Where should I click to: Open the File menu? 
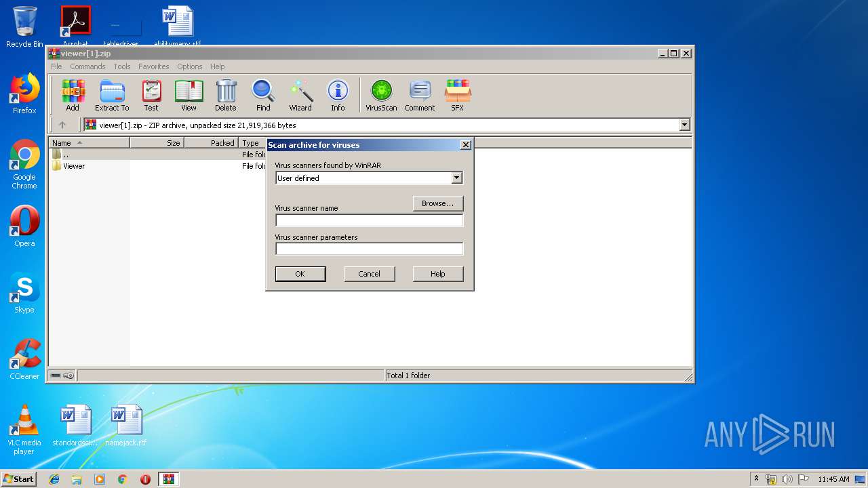(x=56, y=66)
